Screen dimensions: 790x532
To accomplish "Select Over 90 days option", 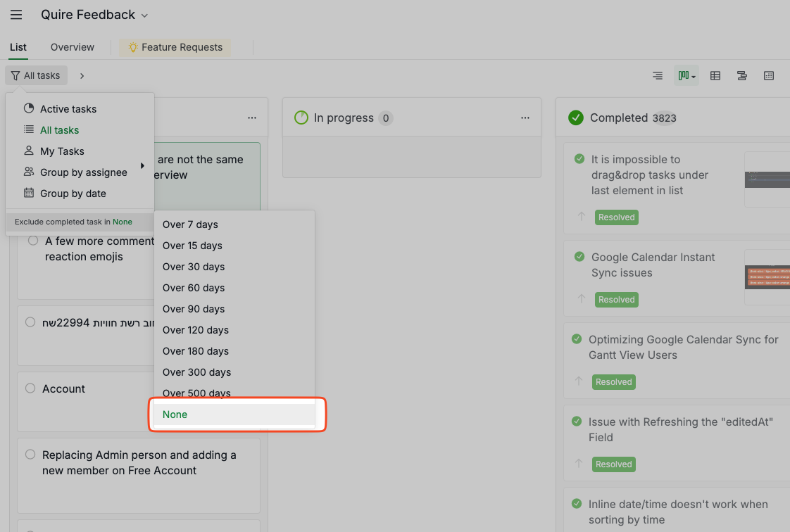I will coord(234,309).
